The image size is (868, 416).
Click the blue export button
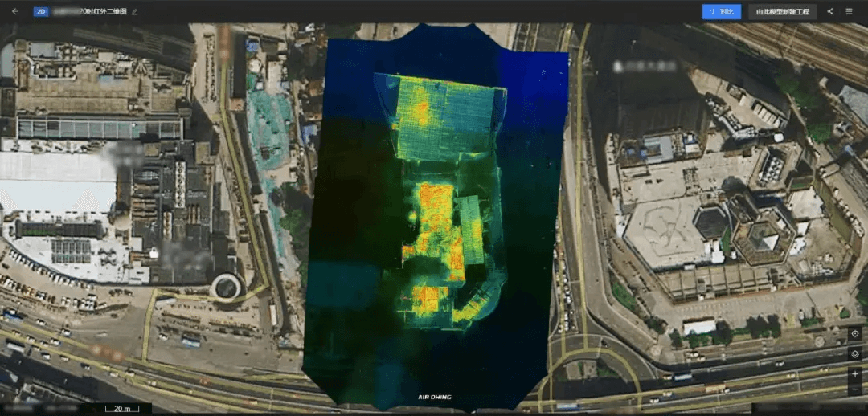(721, 11)
